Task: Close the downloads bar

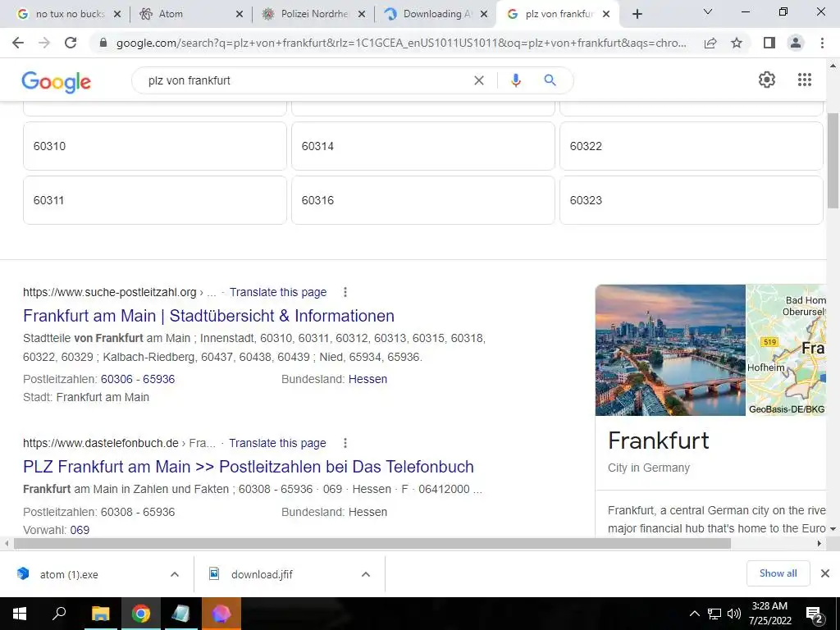Action: coord(825,573)
